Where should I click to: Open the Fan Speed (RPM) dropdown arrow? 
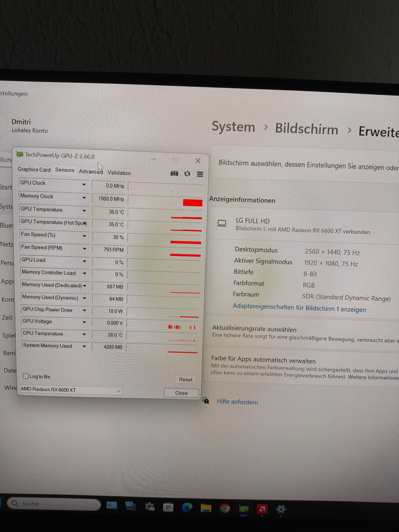pos(84,249)
